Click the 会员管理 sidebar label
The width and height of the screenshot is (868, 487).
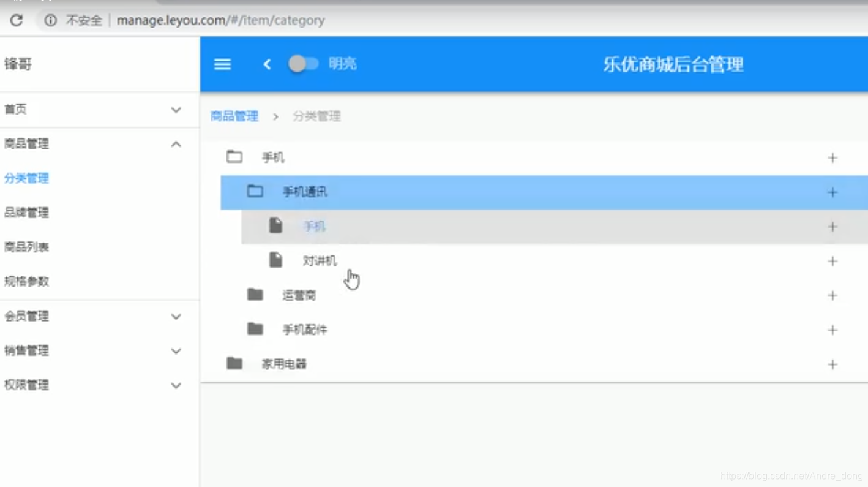tap(26, 316)
